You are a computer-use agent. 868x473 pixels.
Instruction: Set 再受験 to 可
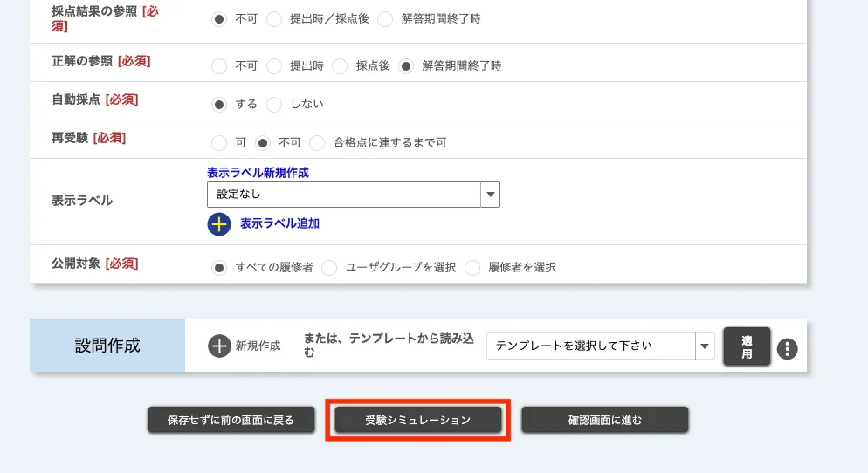tap(219, 142)
